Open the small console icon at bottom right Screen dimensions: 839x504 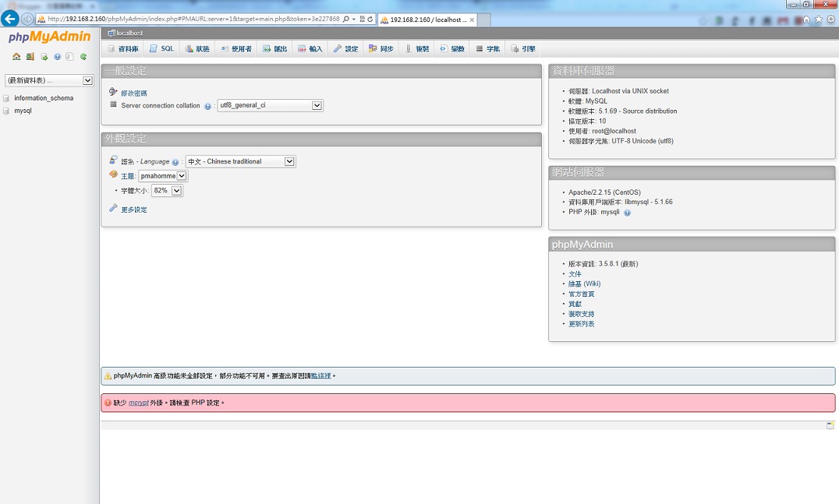(x=830, y=425)
